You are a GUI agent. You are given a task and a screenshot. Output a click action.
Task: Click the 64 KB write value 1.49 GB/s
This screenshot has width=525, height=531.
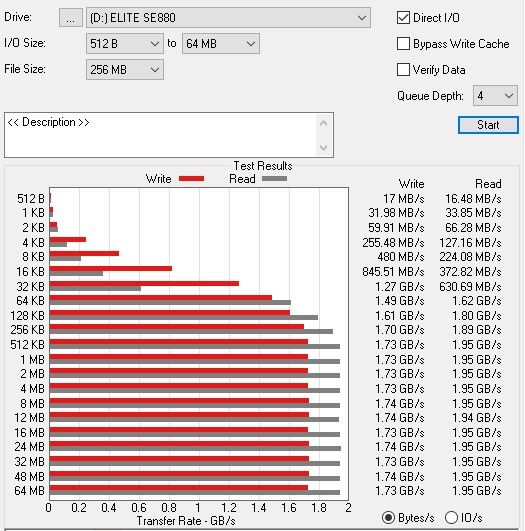[400, 301]
